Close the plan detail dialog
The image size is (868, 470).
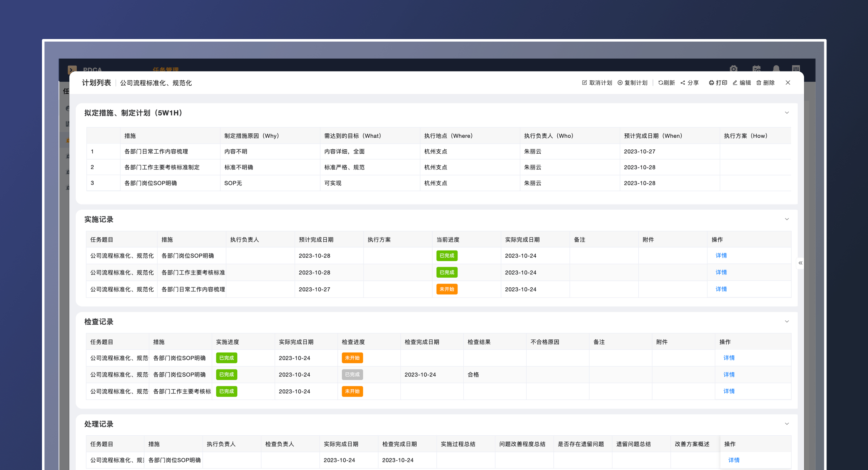tap(788, 83)
